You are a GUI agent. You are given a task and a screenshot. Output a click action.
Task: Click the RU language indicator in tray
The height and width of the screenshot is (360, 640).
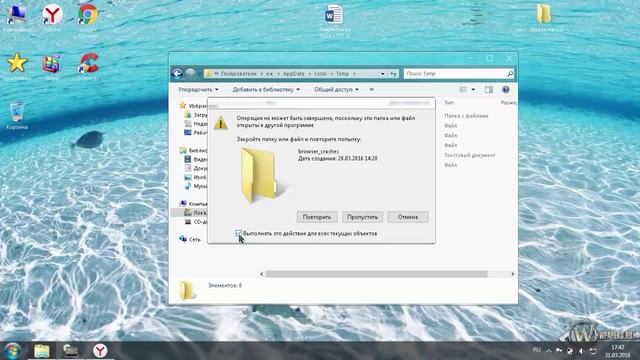537,350
